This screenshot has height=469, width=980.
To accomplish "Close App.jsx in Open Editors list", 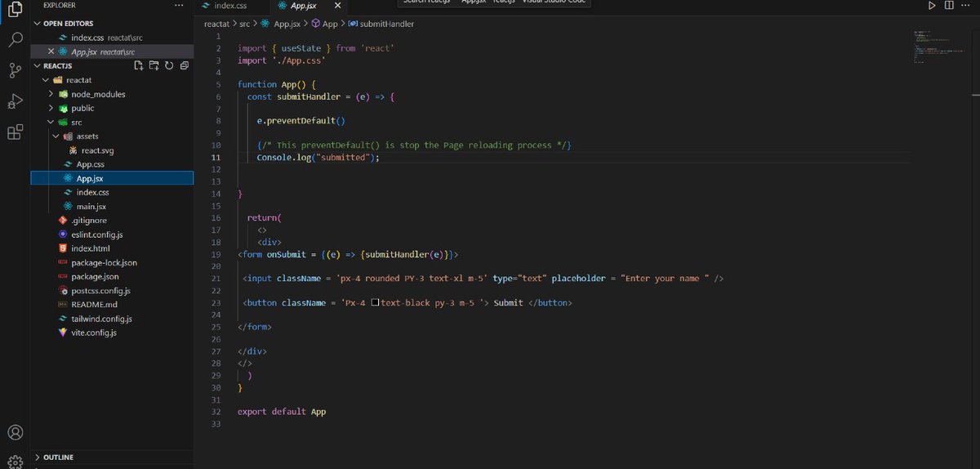I will click(51, 51).
